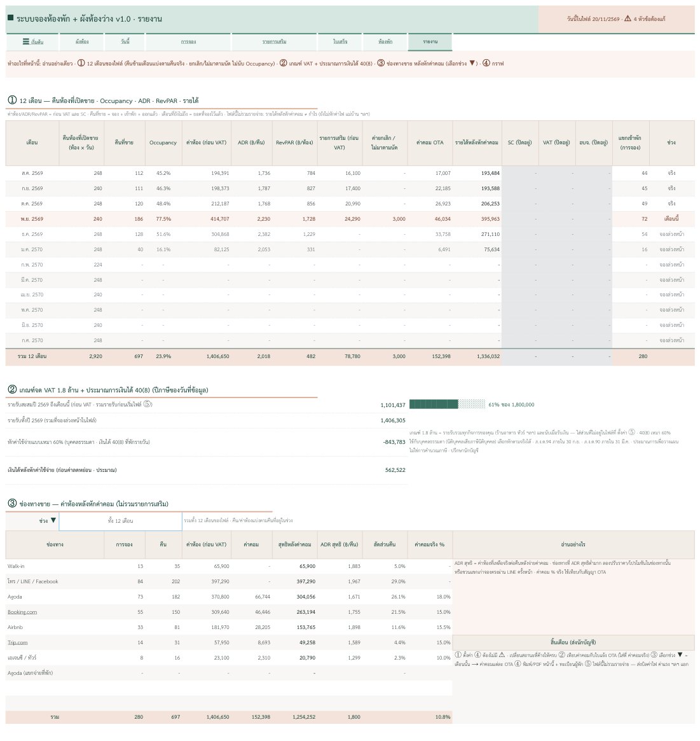Viewport: 700px width, 741px height.
Task: Click the เดือนนี้ status in พ.ย. row
Action: [x=671, y=219]
